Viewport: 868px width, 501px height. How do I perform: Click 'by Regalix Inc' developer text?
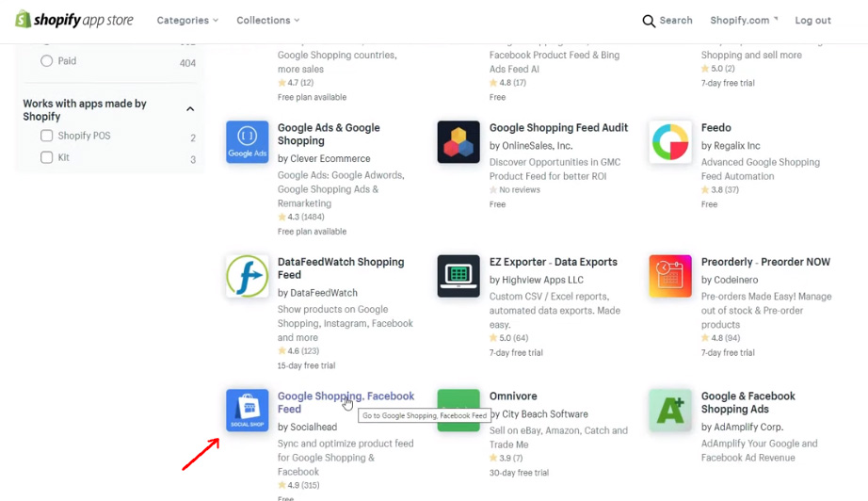(731, 146)
